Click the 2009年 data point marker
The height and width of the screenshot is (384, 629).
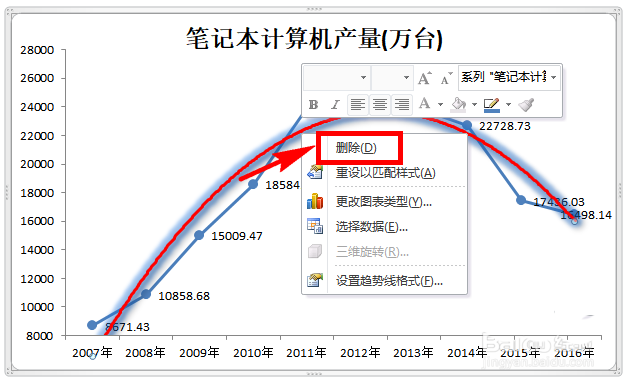pos(199,235)
